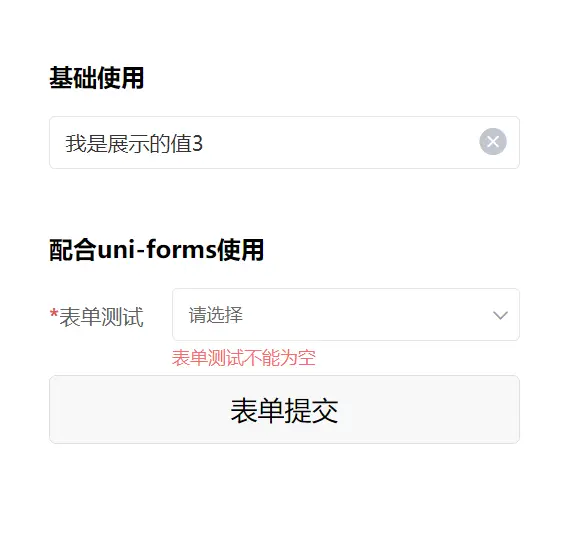Click empty area inside 基础使用 select box
Viewport: 581px width, 557px height.
pyautogui.click(x=341, y=143)
